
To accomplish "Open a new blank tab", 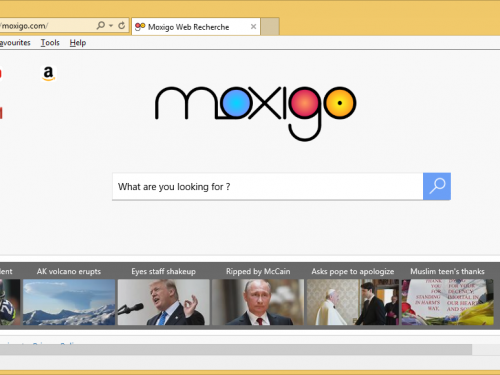I will 270,27.
